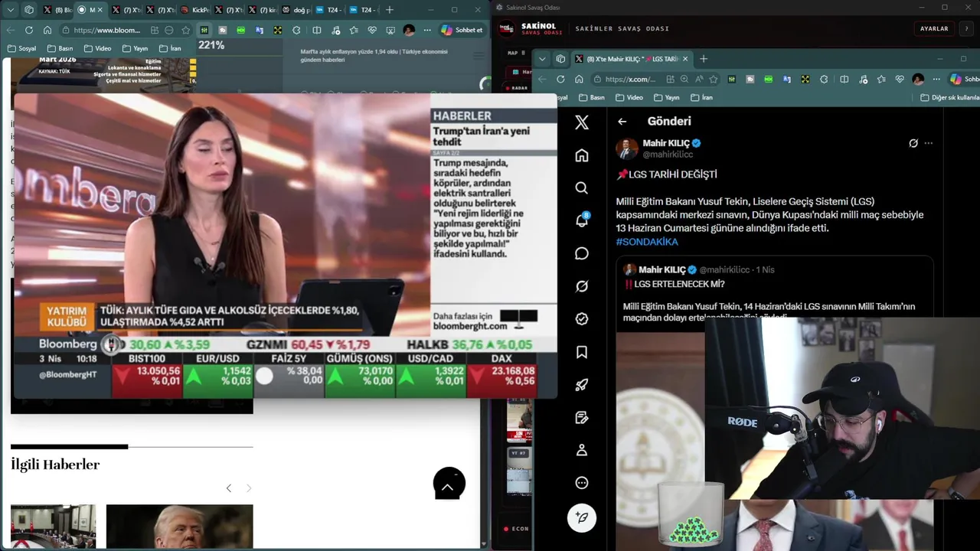Open the X messages chat bubble icon
This screenshot has width=980, height=551.
(x=582, y=253)
